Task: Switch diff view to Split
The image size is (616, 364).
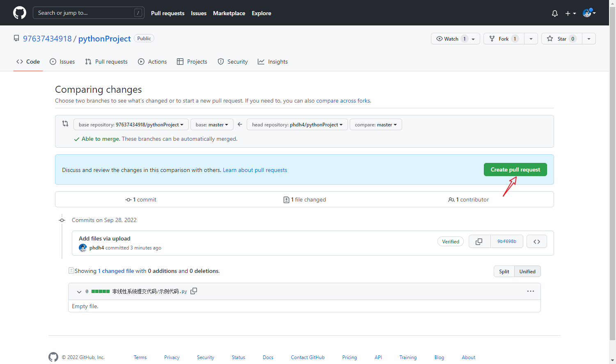Action: pyautogui.click(x=504, y=271)
